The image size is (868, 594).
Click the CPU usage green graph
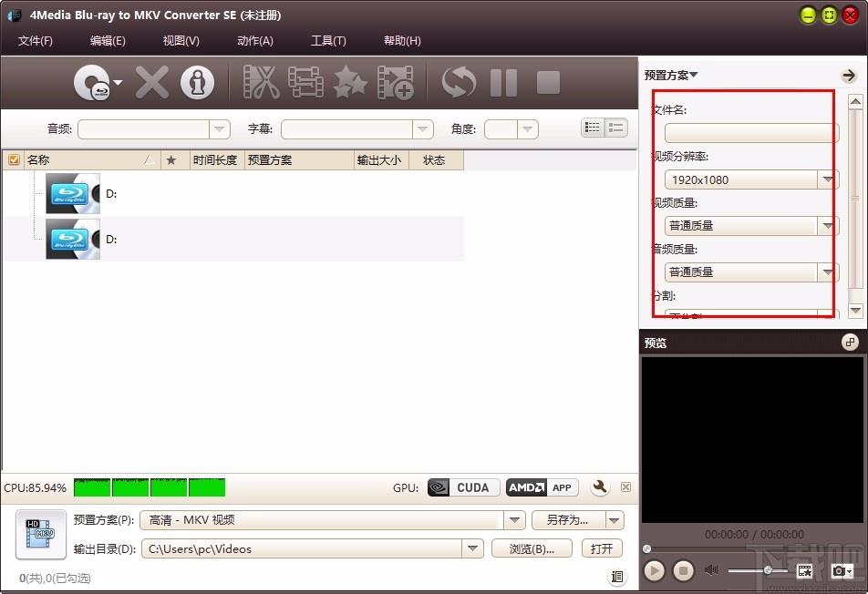click(x=150, y=487)
